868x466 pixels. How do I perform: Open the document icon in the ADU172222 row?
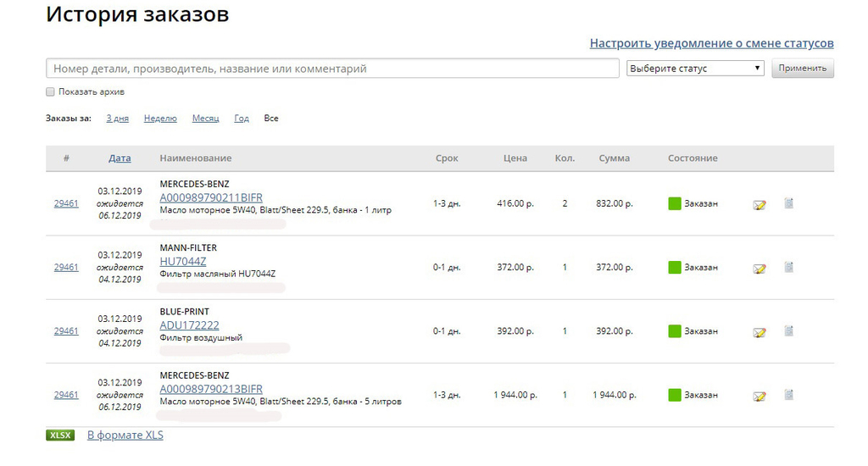[789, 330]
